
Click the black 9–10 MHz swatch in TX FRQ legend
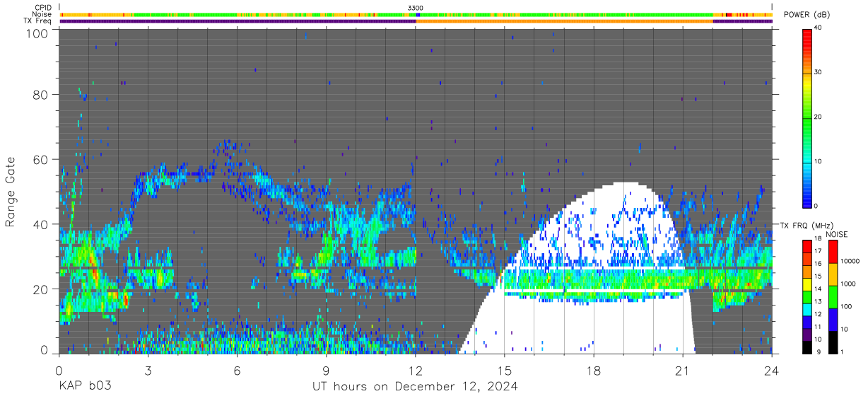click(x=807, y=346)
